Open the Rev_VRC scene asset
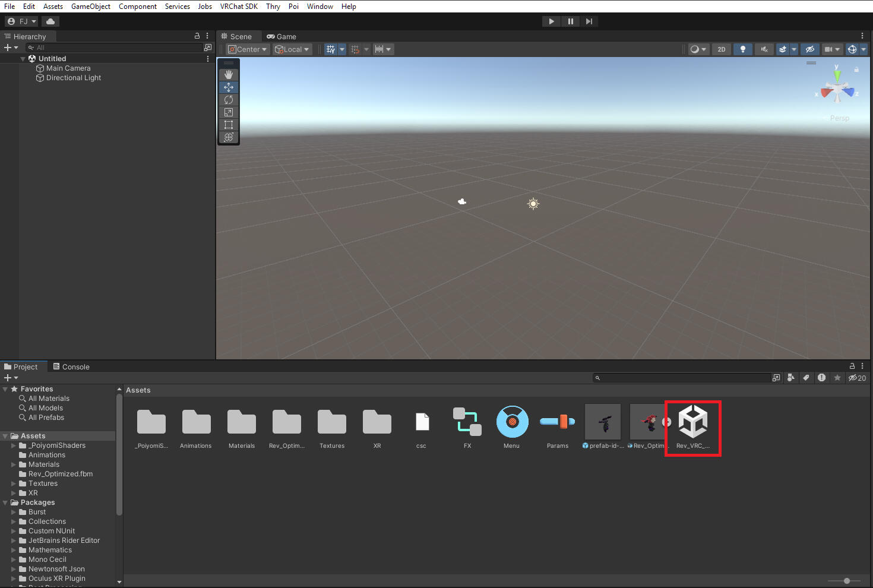This screenshot has height=588, width=873. (x=692, y=422)
